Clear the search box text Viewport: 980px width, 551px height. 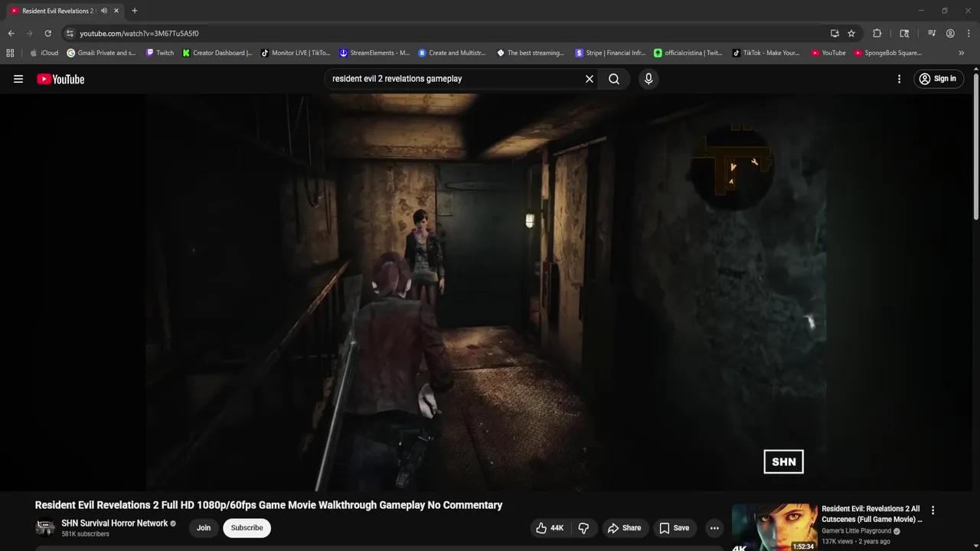pos(590,79)
